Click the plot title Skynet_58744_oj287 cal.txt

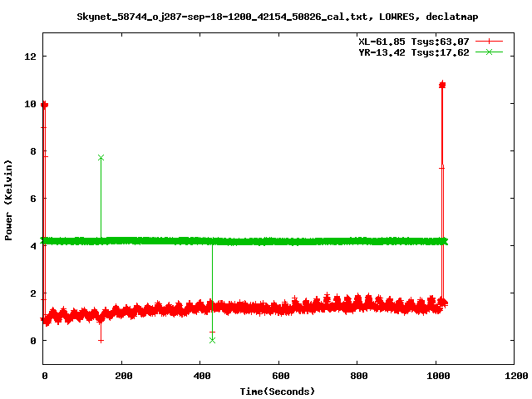coord(277,17)
